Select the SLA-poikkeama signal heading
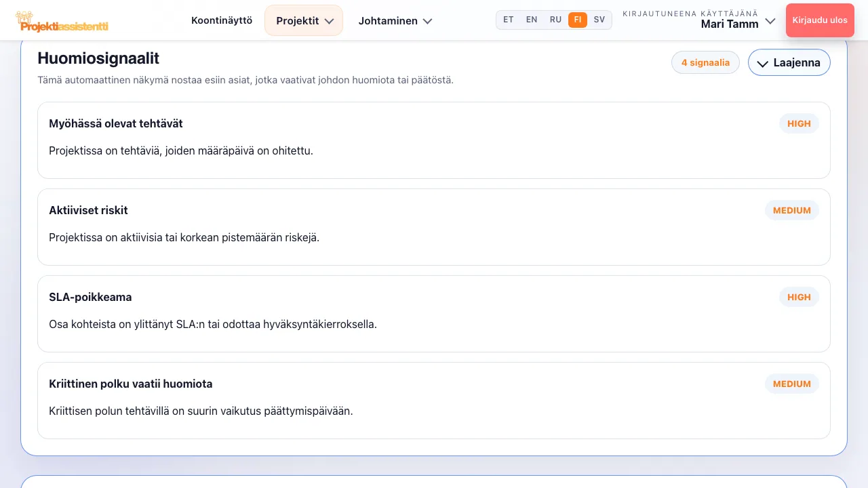The height and width of the screenshot is (488, 868). tap(90, 297)
